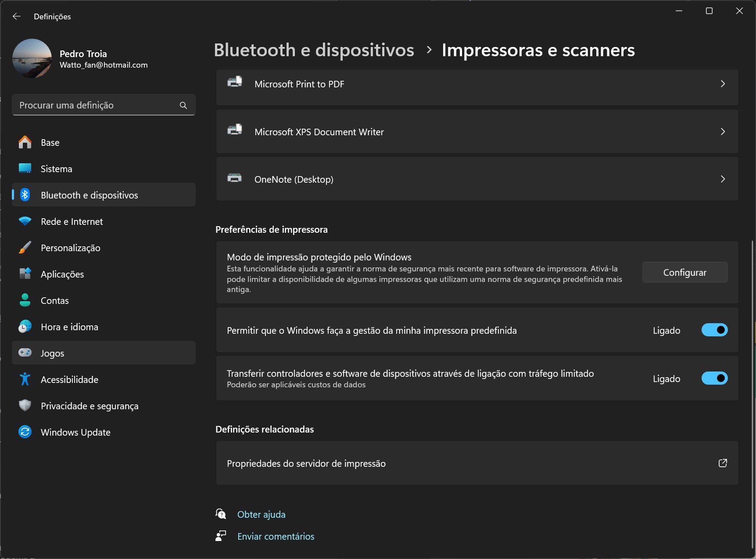This screenshot has width=756, height=559.
Task: Click the back arrow icon in title bar
Action: (x=17, y=16)
